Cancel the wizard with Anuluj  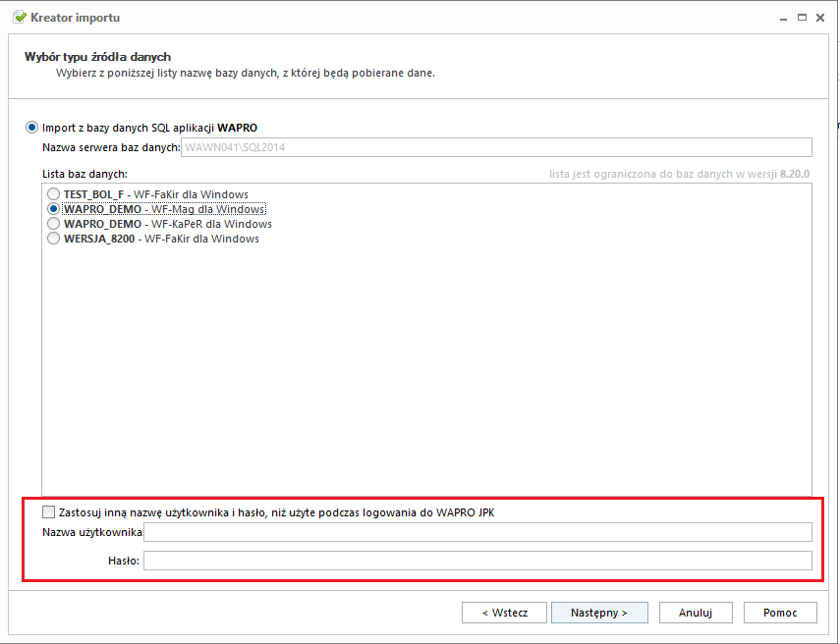click(696, 613)
